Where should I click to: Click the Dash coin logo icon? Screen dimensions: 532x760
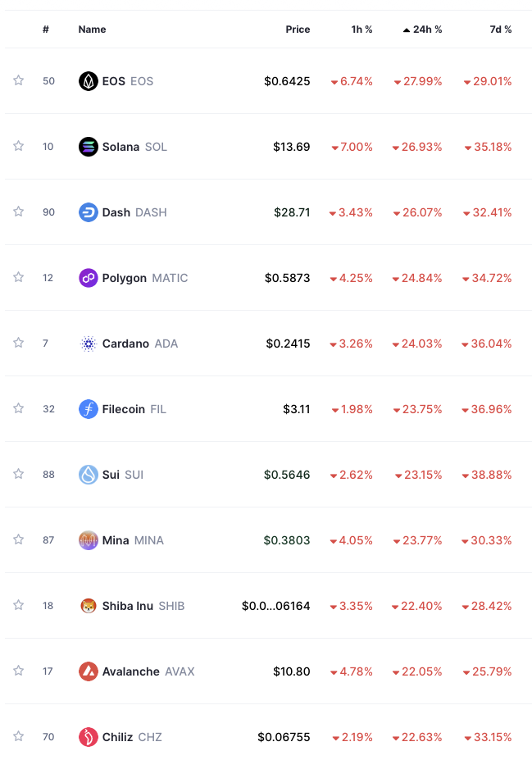(x=89, y=212)
